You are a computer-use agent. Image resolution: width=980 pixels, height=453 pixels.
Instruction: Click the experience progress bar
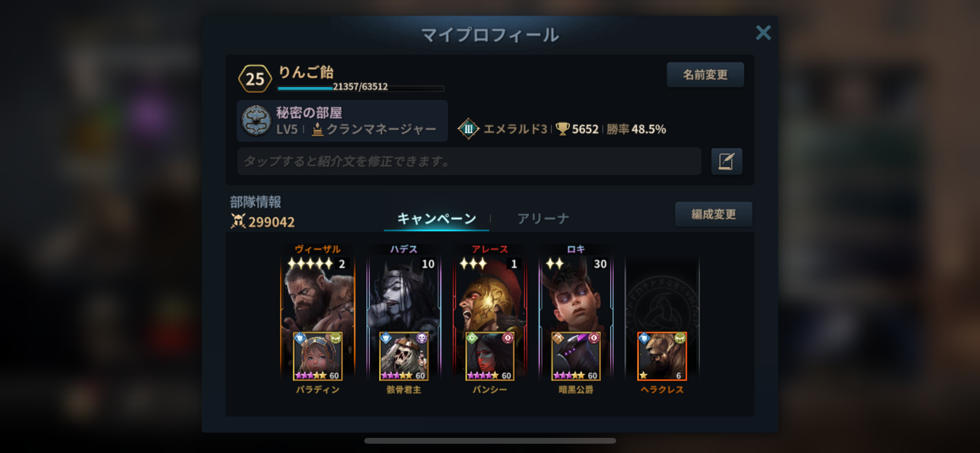click(x=360, y=88)
